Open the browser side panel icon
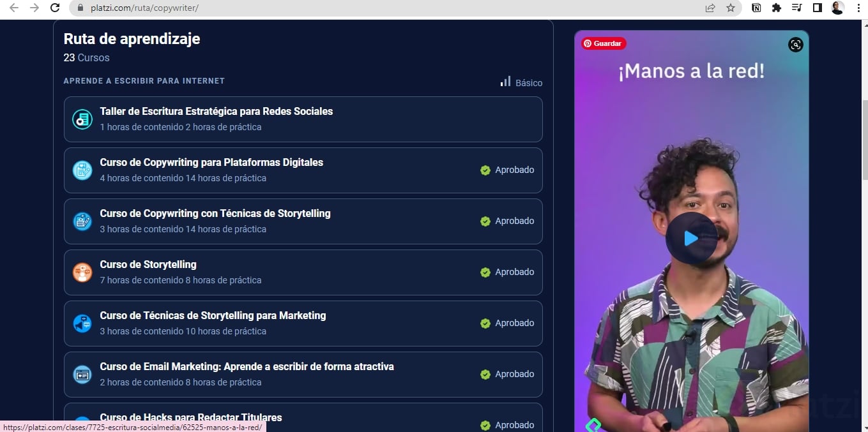 (818, 8)
